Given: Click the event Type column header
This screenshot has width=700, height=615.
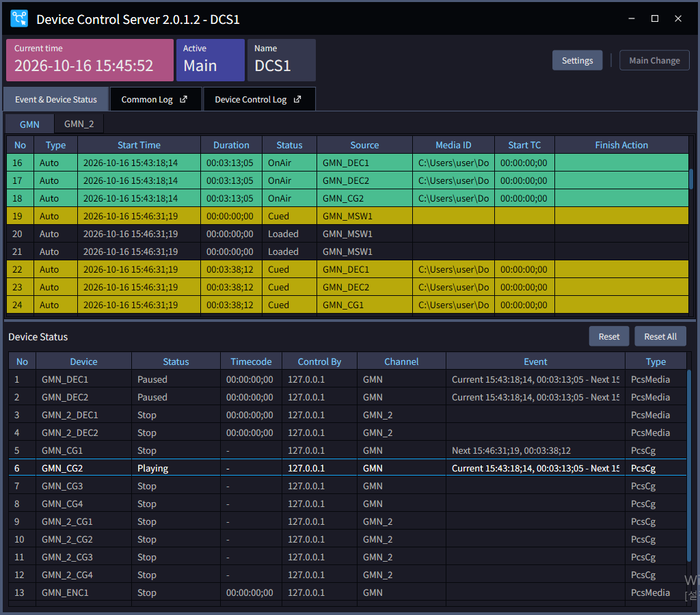Looking at the screenshot, I should click(55, 145).
